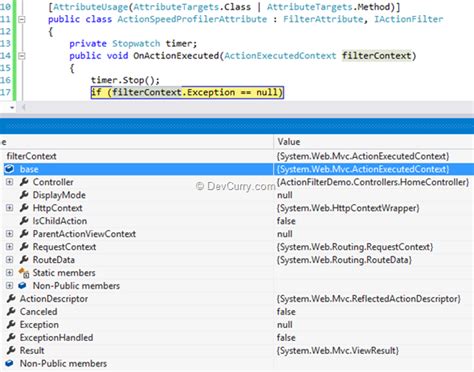Click wrench icon beside IsChildAction property

[24, 221]
